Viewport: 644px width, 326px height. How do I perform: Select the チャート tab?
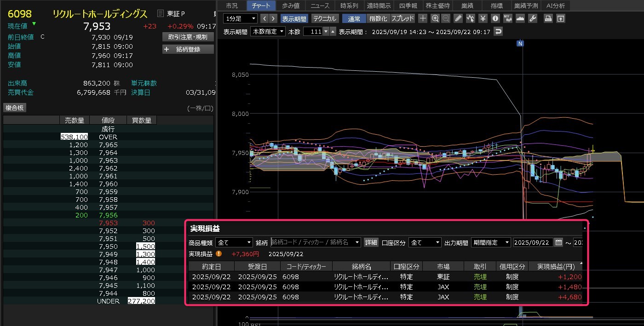261,6
